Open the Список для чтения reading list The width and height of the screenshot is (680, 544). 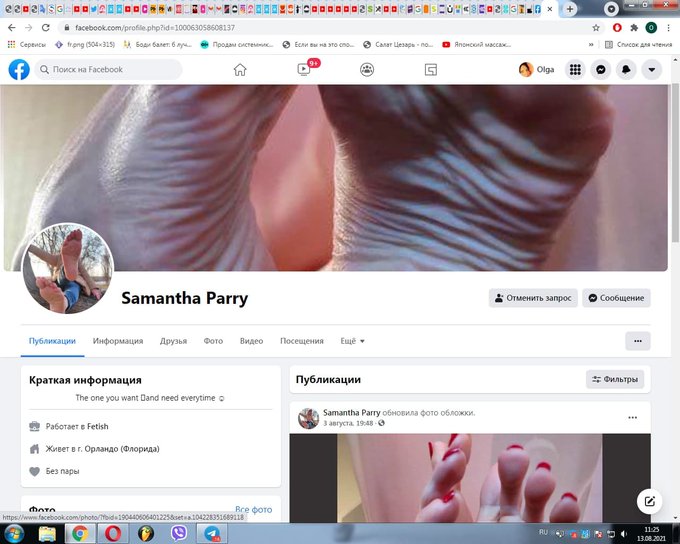coord(638,44)
